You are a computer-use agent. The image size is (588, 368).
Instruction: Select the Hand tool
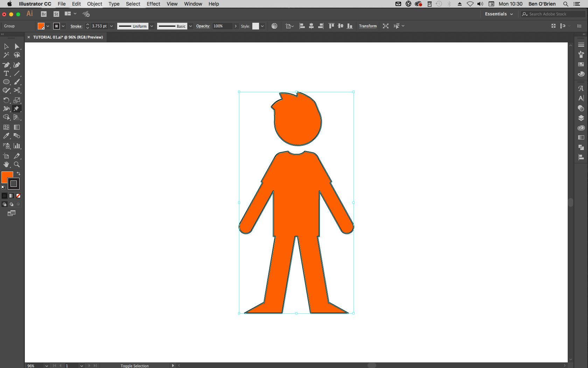6,164
